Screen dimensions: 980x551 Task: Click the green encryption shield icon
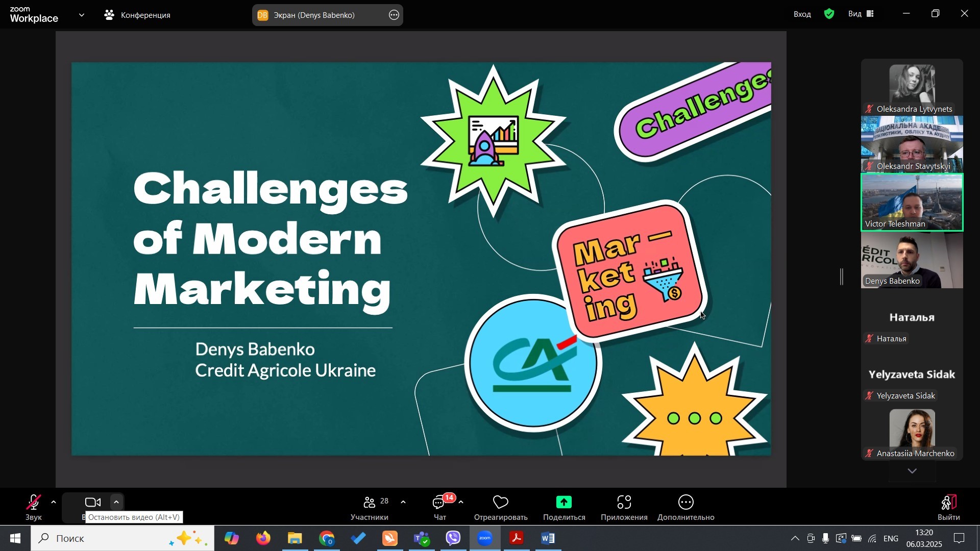coord(829,14)
